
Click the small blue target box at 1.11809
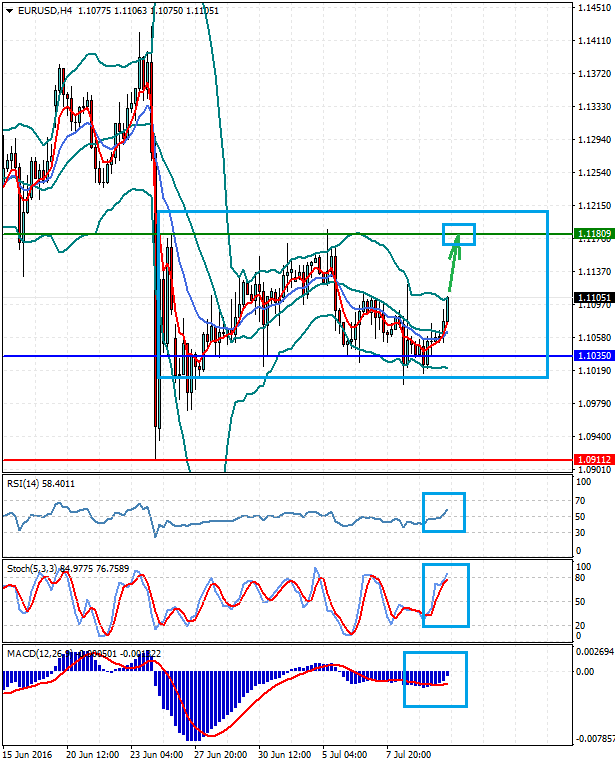[459, 233]
